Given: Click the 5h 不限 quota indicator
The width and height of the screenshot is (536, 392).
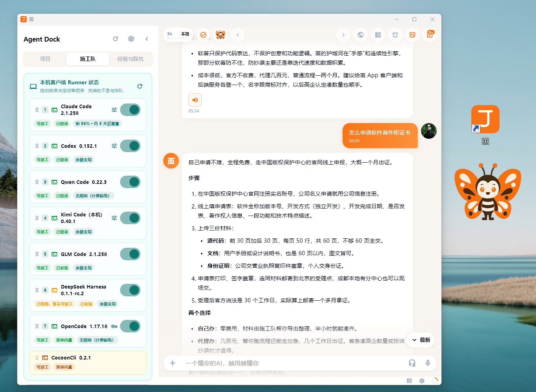Looking at the screenshot, I should tap(178, 34).
